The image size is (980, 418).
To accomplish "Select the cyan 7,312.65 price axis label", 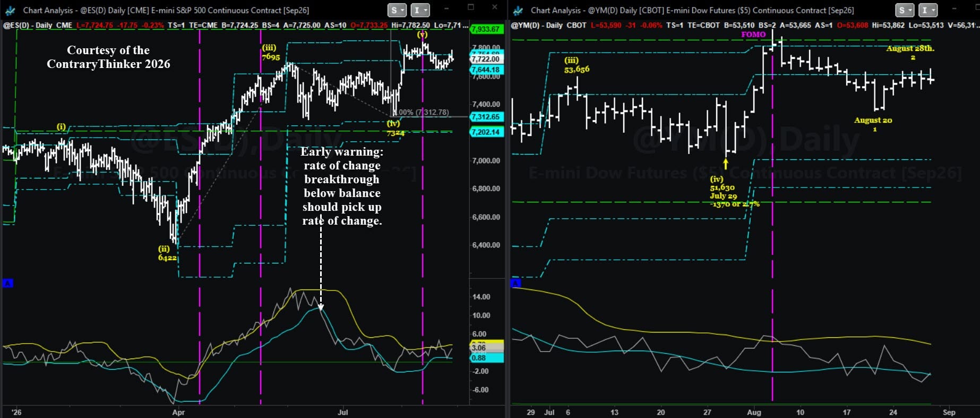I will (486, 117).
